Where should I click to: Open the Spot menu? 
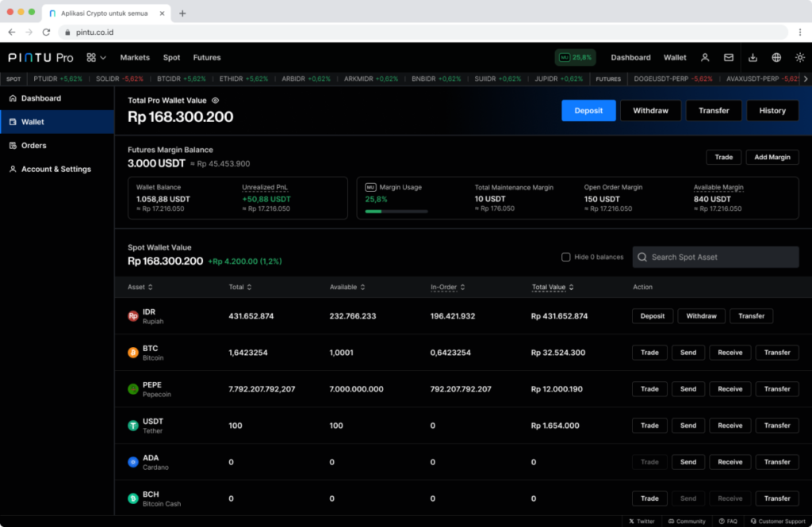tap(171, 58)
